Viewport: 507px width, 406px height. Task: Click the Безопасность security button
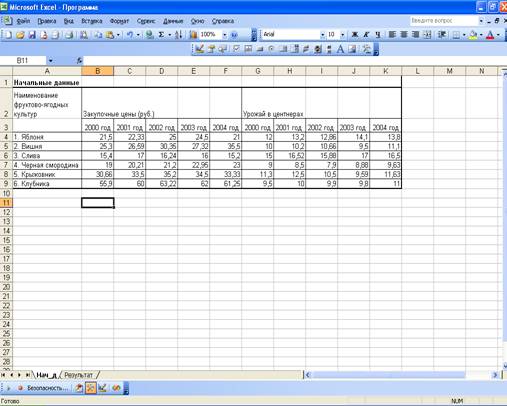pos(43,388)
